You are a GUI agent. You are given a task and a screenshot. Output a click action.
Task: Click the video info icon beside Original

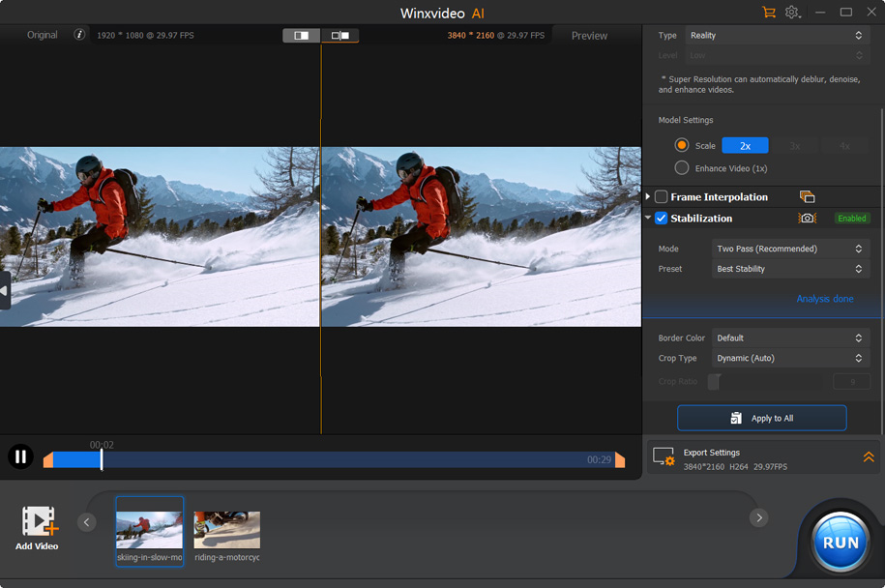coord(79,35)
